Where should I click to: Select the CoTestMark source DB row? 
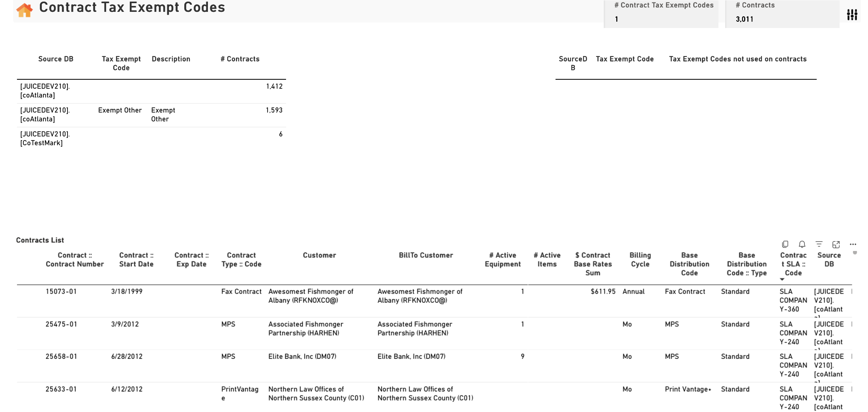[x=152, y=139]
